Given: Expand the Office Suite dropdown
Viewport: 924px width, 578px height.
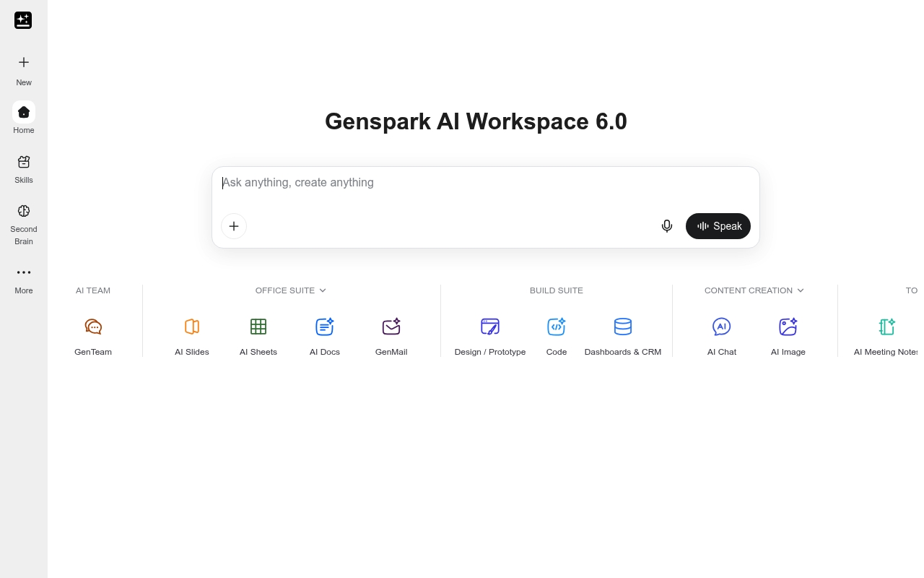Looking at the screenshot, I should click(x=291, y=290).
